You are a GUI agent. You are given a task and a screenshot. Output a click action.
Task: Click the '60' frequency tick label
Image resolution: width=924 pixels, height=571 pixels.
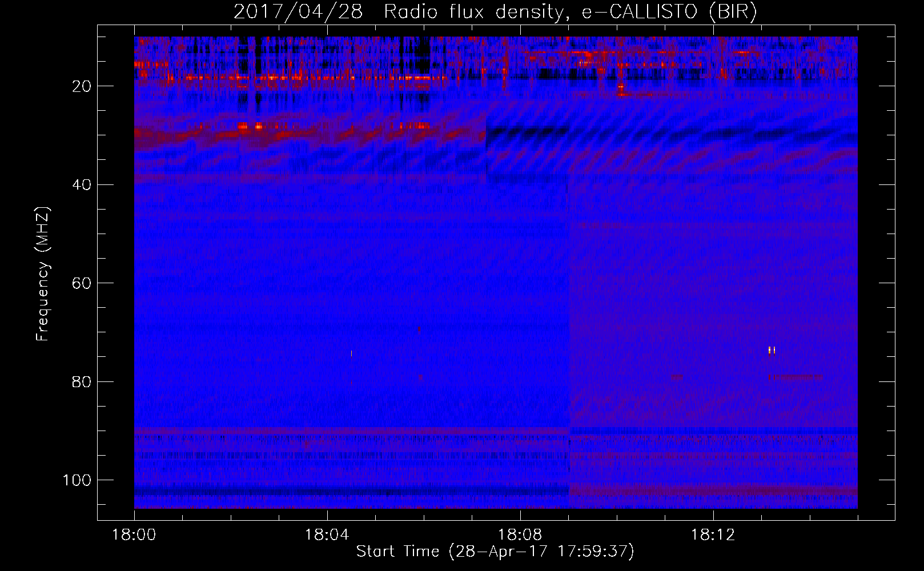[82, 283]
